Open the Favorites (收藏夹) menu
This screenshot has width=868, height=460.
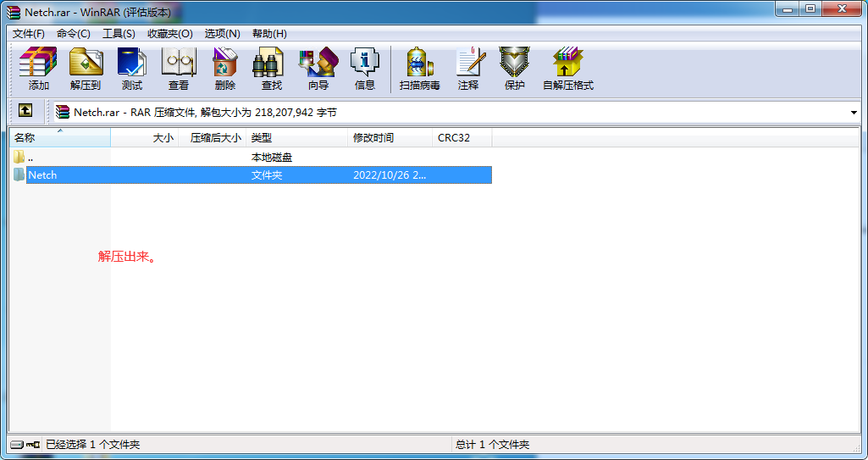169,33
